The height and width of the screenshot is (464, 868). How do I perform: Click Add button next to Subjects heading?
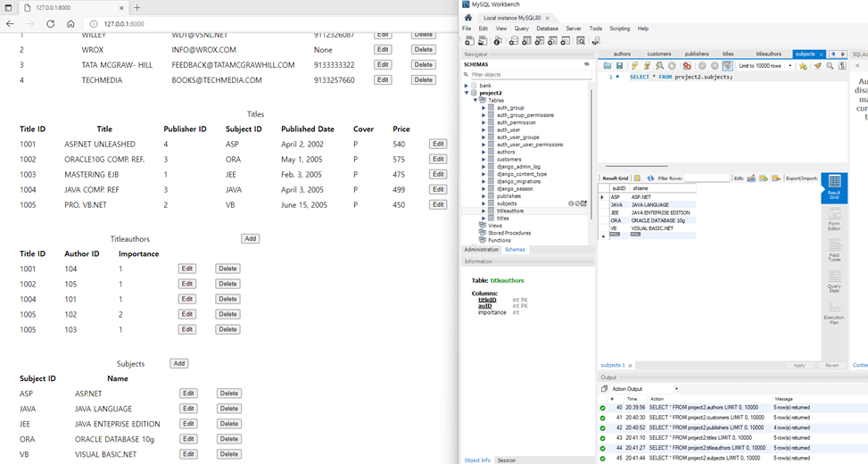pos(178,364)
